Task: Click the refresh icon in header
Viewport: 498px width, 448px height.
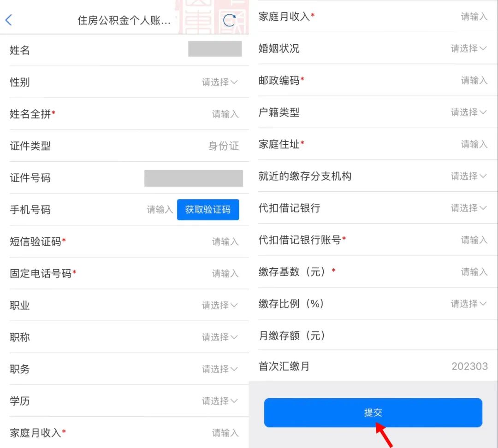Action: [x=229, y=20]
